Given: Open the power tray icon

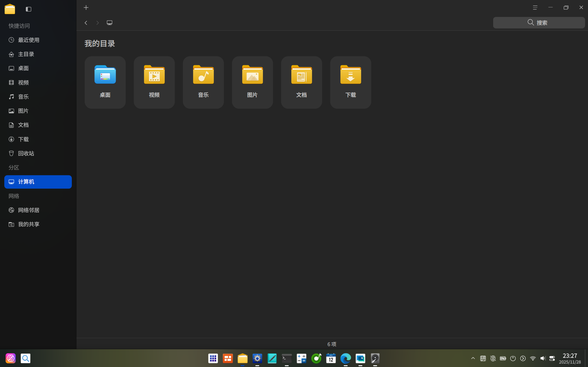Looking at the screenshot, I should point(513,358).
